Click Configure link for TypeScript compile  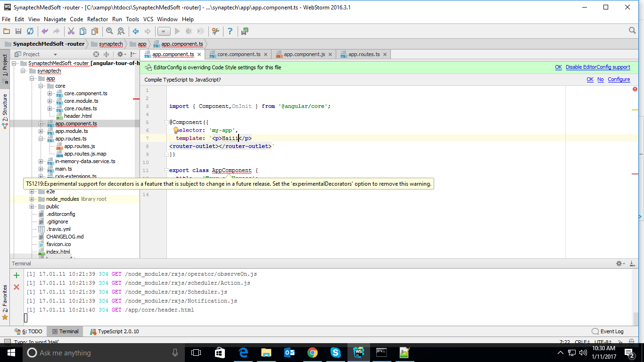pos(619,80)
